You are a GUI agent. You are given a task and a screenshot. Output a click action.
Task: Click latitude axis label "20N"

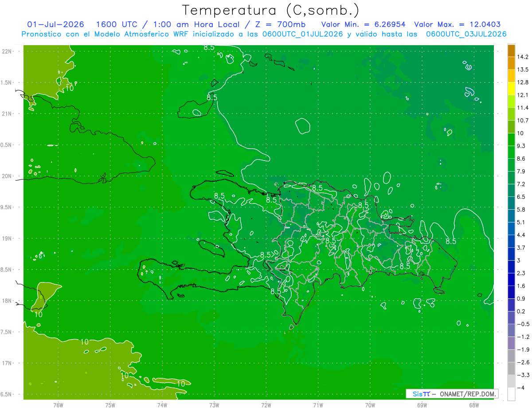8,176
